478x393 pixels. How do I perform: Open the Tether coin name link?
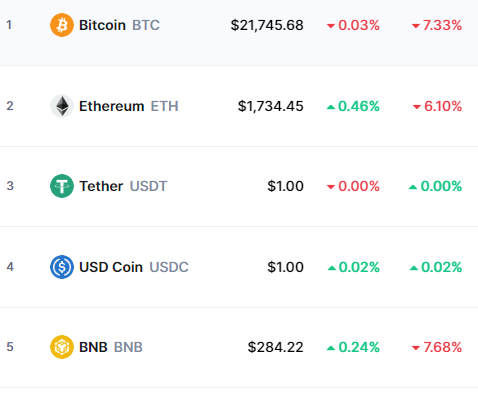[101, 186]
